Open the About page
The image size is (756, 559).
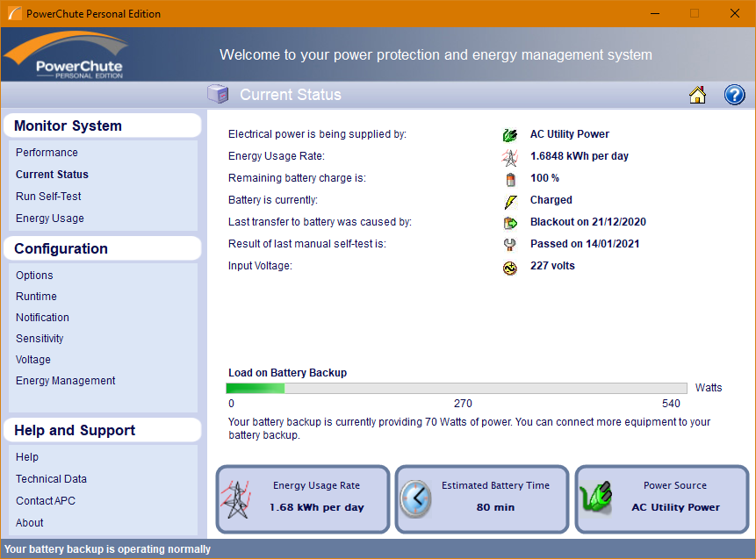click(x=29, y=523)
